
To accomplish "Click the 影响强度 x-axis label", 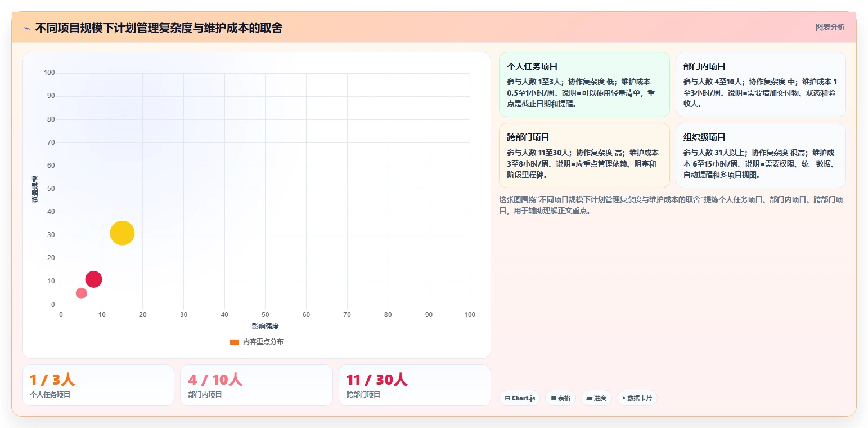I will click(x=266, y=327).
